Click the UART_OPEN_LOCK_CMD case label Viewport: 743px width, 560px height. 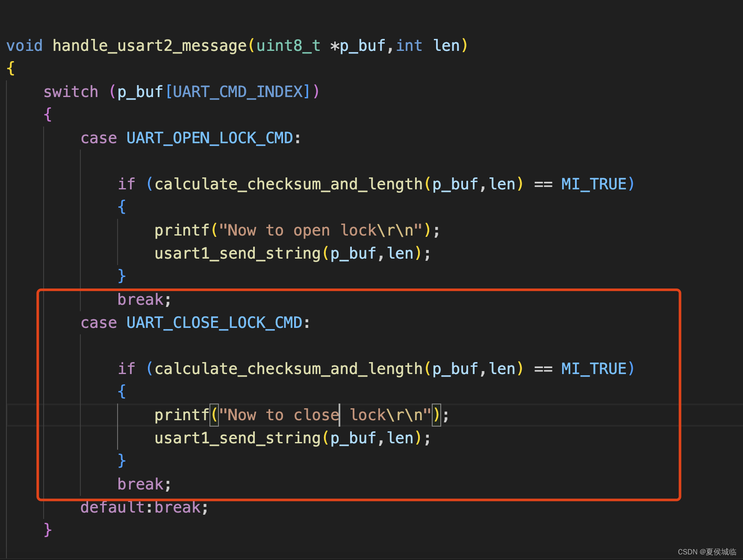pyautogui.click(x=209, y=138)
